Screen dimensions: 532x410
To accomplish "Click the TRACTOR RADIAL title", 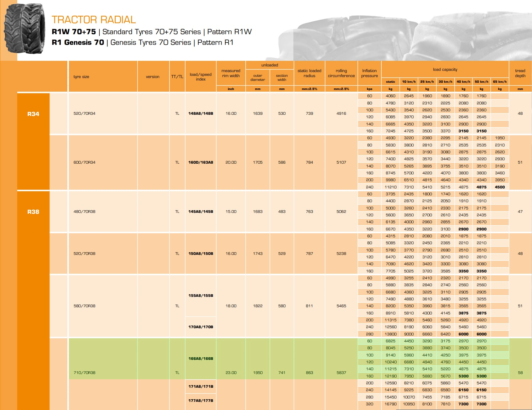I will coord(94,20).
